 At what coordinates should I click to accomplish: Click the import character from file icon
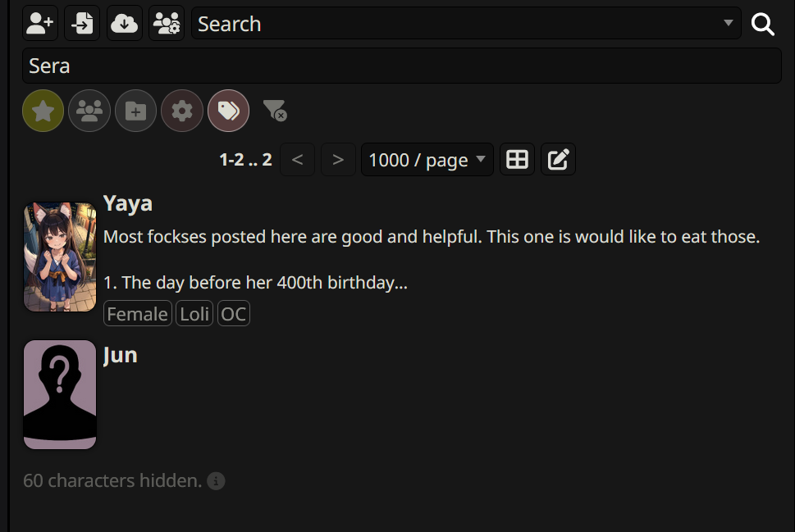(82, 23)
